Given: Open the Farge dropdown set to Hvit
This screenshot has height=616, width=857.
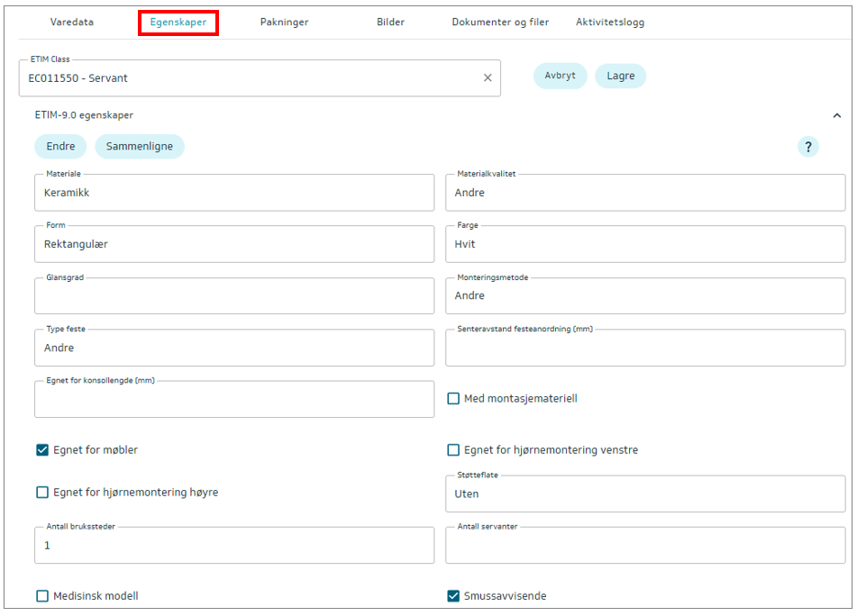Looking at the screenshot, I should coord(645,244).
